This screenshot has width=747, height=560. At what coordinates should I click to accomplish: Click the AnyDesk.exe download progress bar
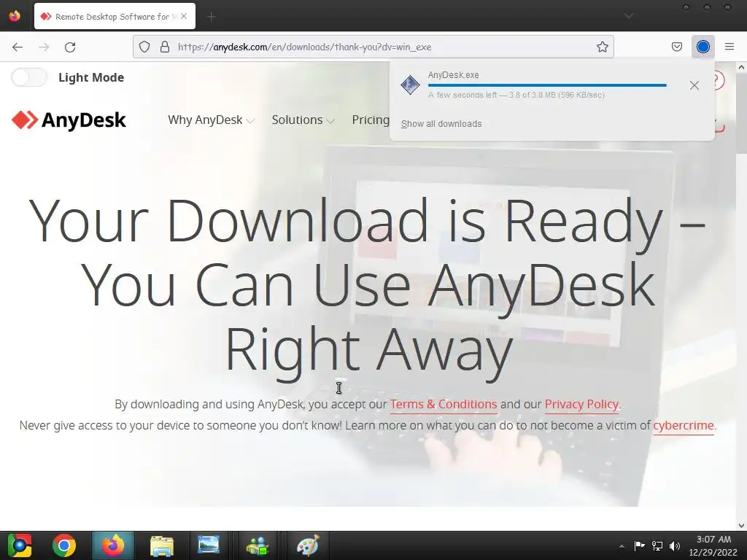tap(547, 85)
